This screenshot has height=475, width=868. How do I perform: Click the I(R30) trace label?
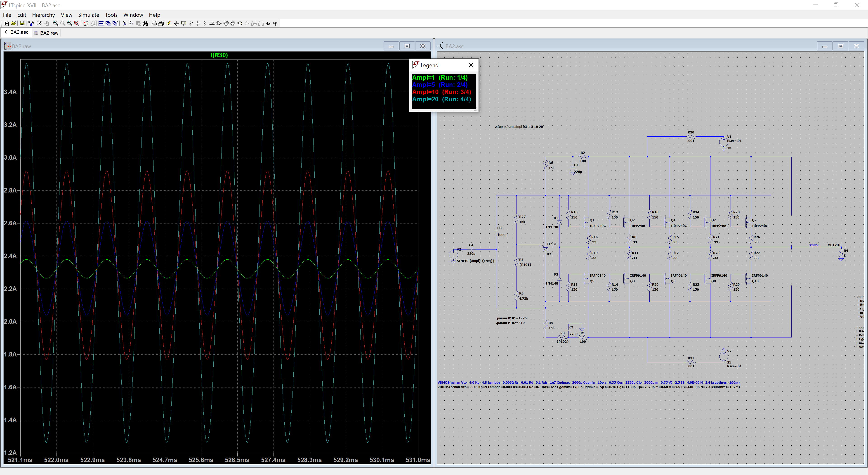(x=219, y=55)
